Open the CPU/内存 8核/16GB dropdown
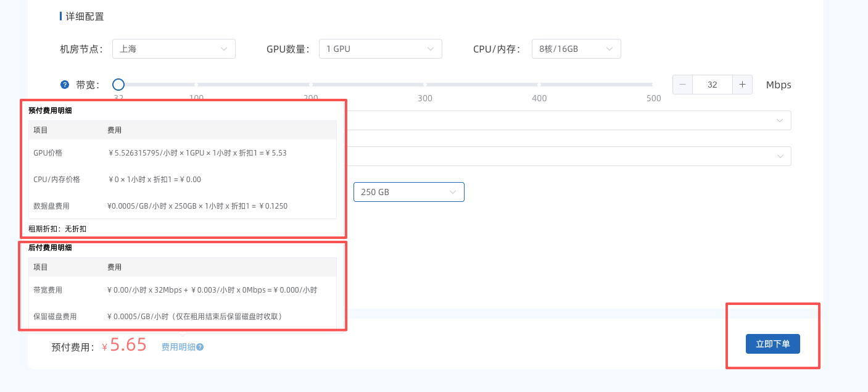The width and height of the screenshot is (868, 392). [576, 49]
